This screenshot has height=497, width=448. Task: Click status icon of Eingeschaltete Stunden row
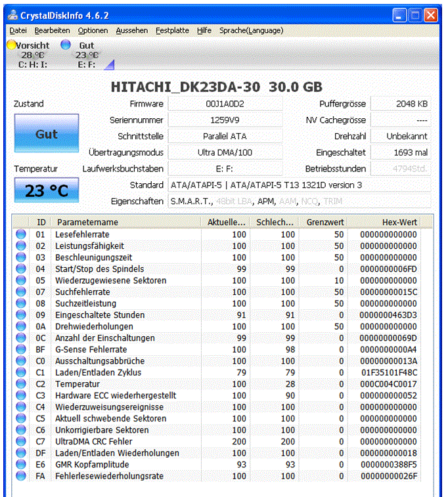(x=21, y=314)
